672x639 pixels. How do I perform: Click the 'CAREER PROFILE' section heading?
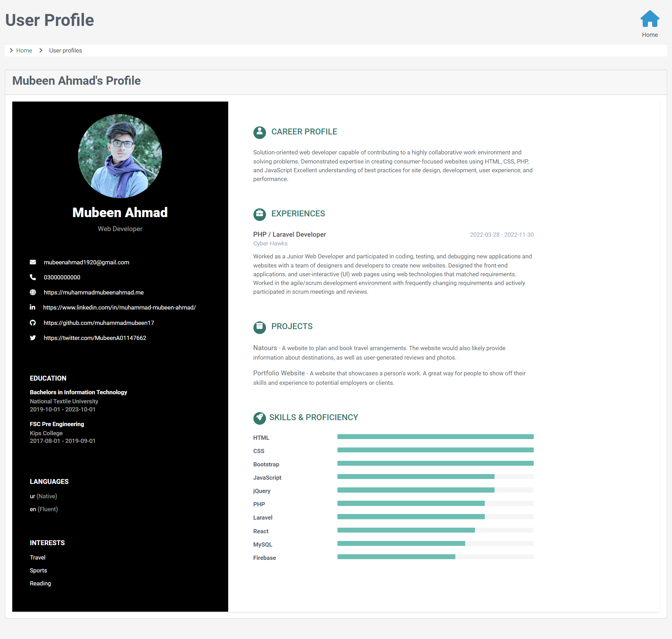pyautogui.click(x=304, y=132)
